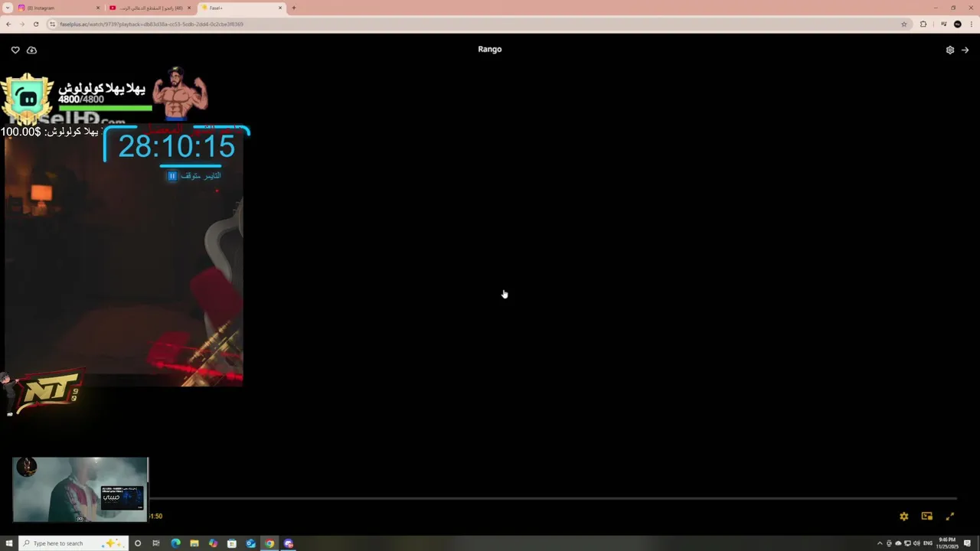Switch to Chrome on taskbar
The image size is (980, 551).
click(269, 543)
